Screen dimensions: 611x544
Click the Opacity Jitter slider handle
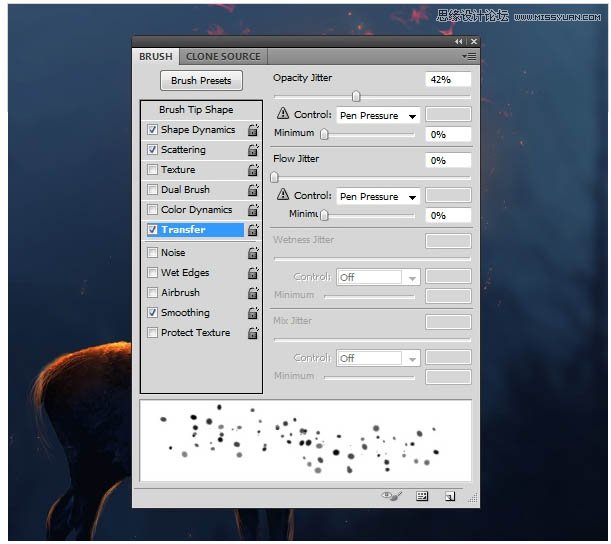click(355, 97)
